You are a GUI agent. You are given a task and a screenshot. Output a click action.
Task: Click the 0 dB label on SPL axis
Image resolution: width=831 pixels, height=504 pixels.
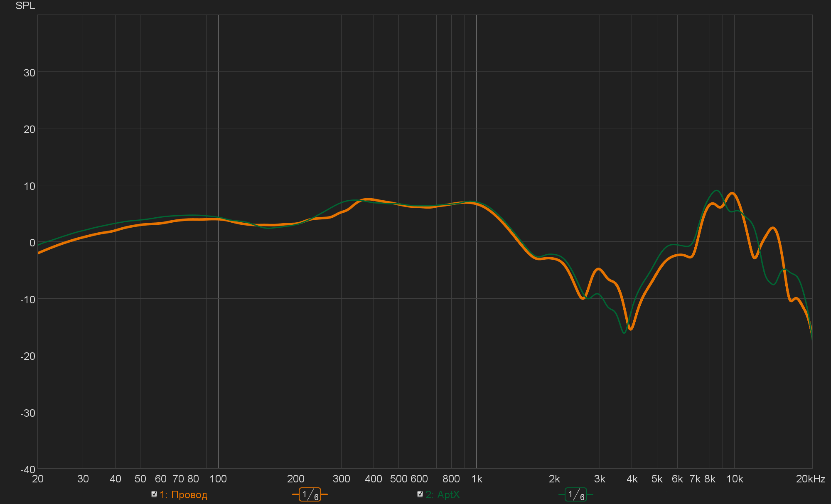32,243
